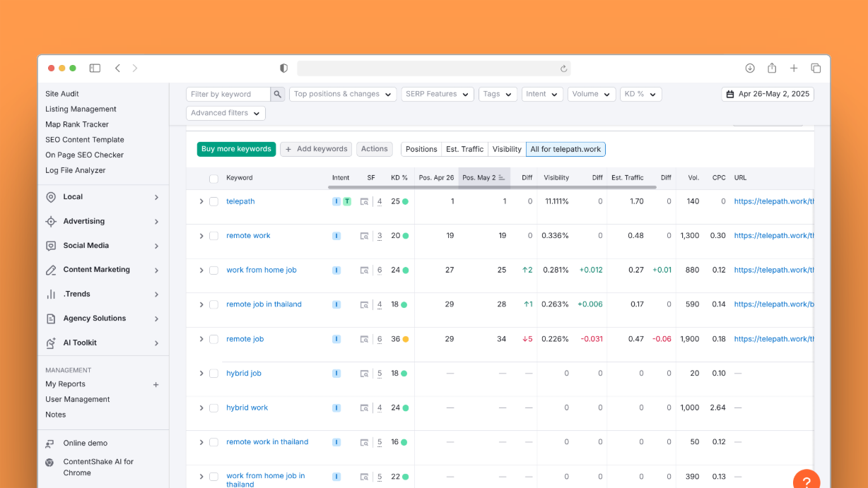Expand the hybrid job keyword row
868x488 pixels.
(x=201, y=374)
